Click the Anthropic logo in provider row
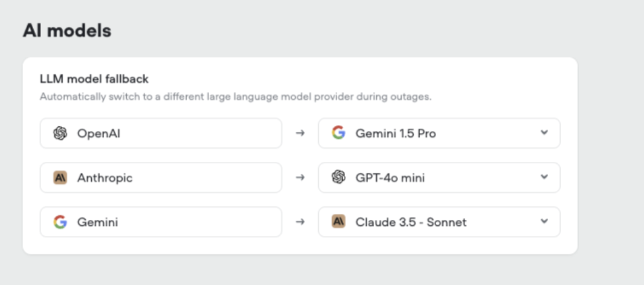The image size is (644, 285). pos(60,178)
